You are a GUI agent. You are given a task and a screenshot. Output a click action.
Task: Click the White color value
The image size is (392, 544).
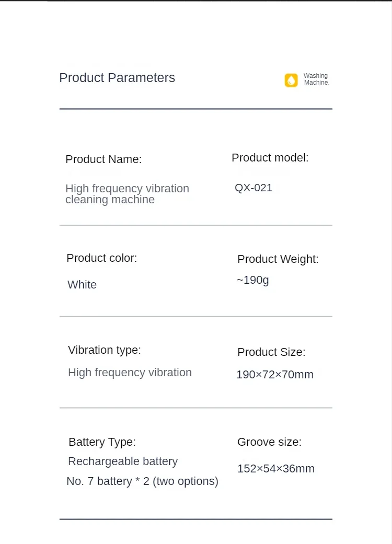coord(82,284)
